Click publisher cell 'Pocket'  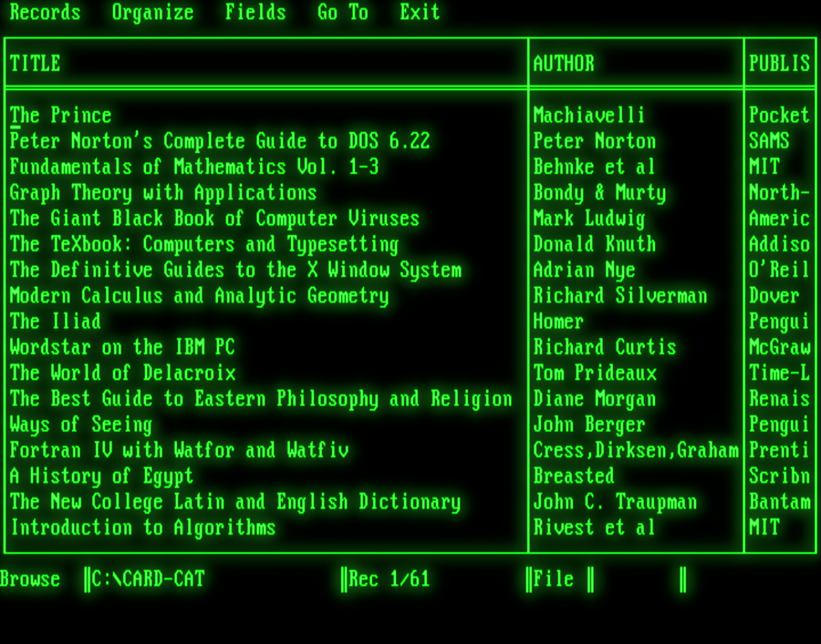click(x=779, y=115)
